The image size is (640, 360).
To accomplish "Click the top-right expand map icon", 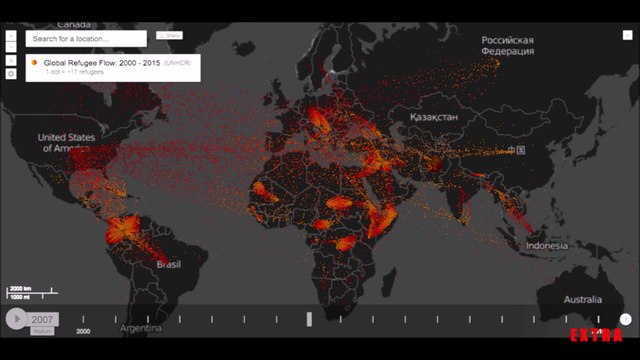I will pyautogui.click(x=627, y=35).
